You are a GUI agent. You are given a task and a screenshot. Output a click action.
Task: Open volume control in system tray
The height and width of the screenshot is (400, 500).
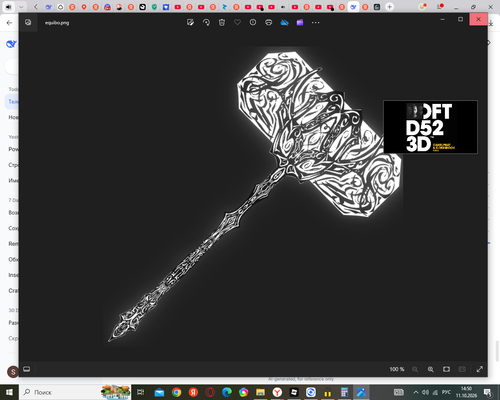[x=425, y=392]
